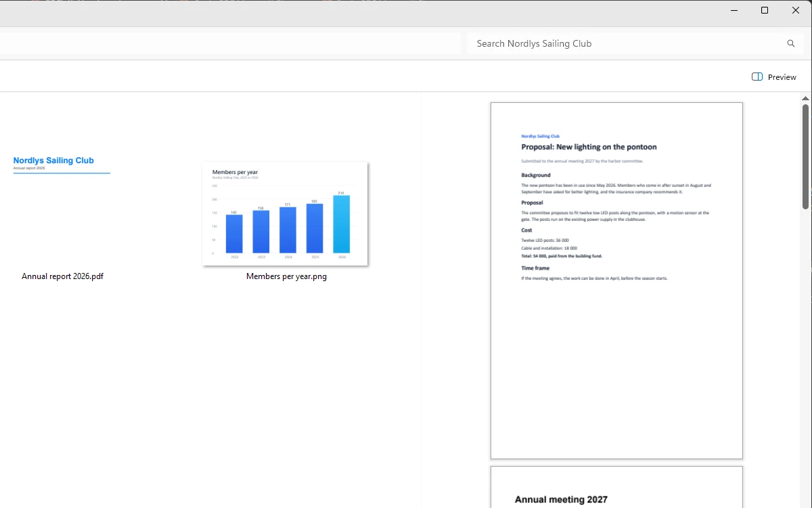Focus the Search Nordlys Sailing Club field

pos(635,43)
